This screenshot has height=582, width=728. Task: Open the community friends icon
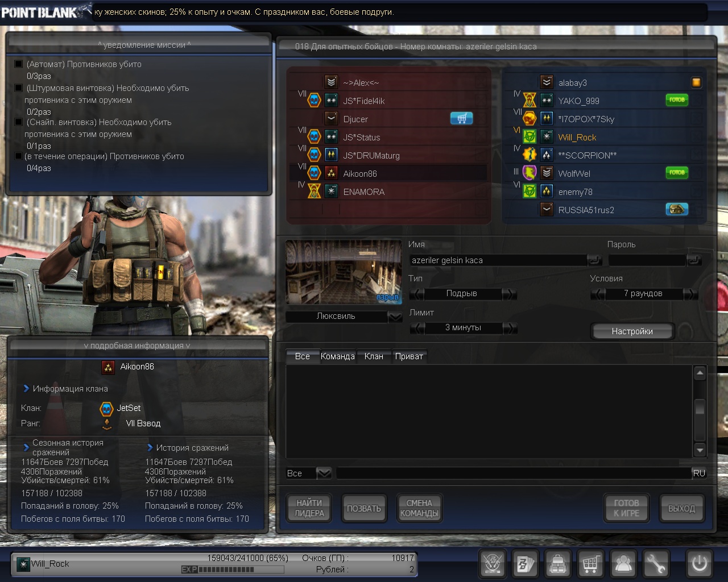click(x=623, y=564)
